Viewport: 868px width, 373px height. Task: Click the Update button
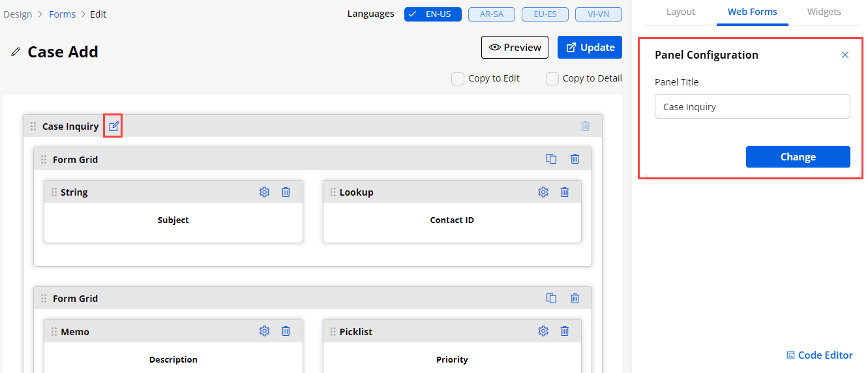[x=590, y=48]
